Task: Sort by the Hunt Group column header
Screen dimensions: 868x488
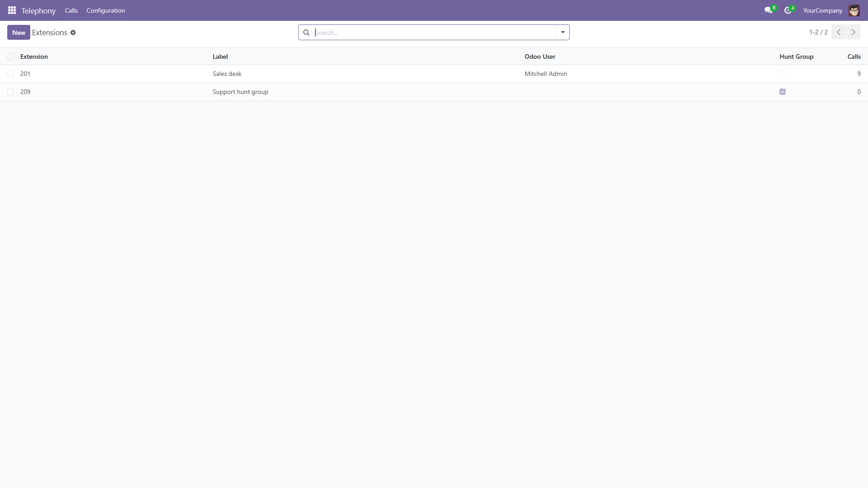Action: click(x=796, y=56)
